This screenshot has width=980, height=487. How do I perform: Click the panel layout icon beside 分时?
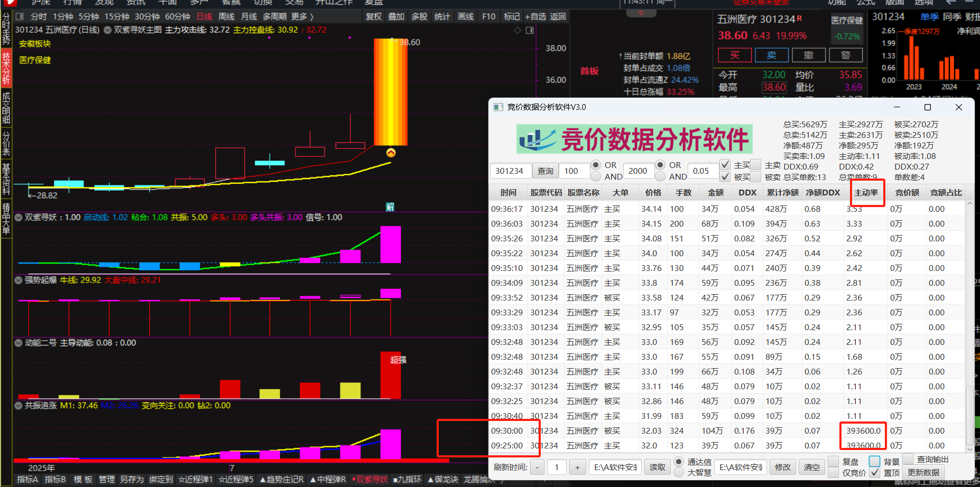click(20, 17)
